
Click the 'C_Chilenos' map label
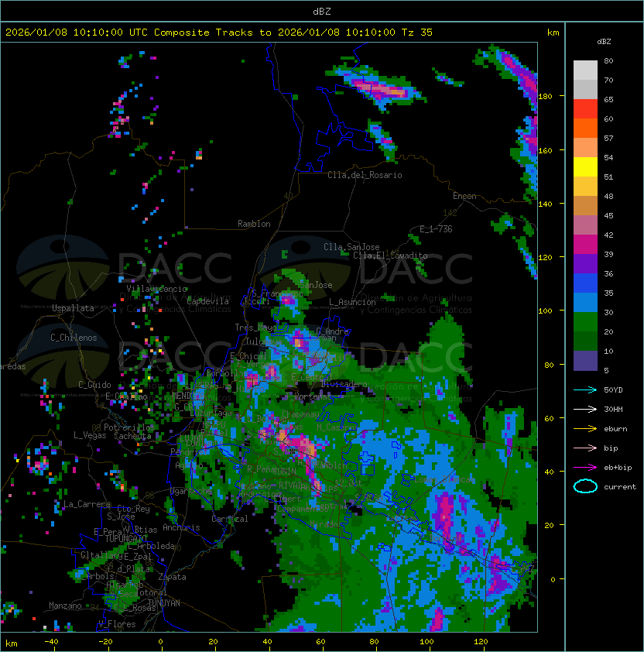(x=74, y=338)
